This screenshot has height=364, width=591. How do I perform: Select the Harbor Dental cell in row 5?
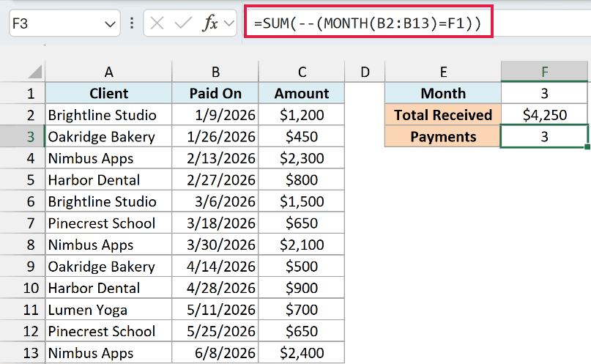coord(108,179)
